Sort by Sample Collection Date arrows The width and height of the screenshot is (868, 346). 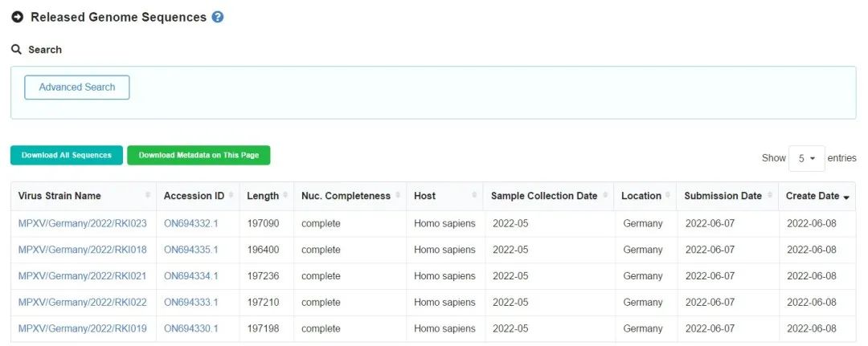605,196
